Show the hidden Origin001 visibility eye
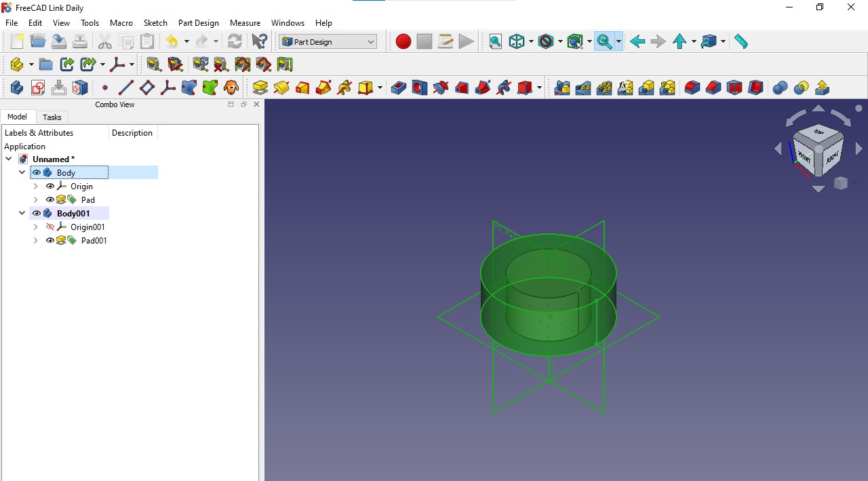The image size is (868, 481). click(x=50, y=227)
